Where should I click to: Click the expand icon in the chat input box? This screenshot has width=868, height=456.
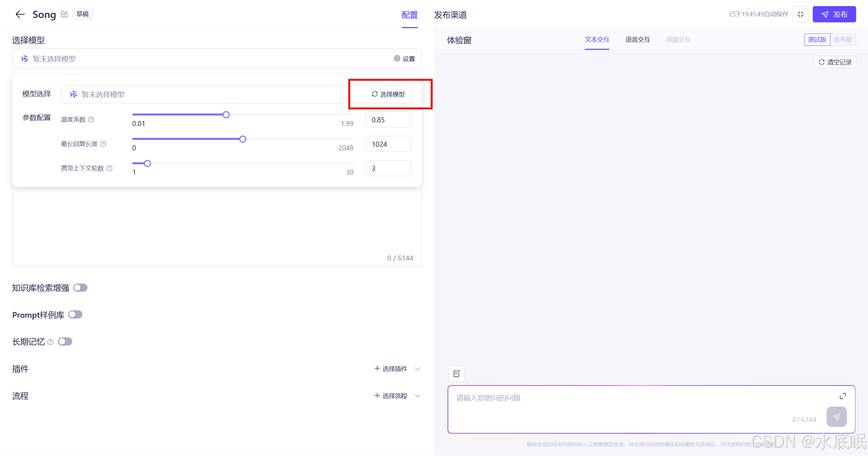point(843,396)
